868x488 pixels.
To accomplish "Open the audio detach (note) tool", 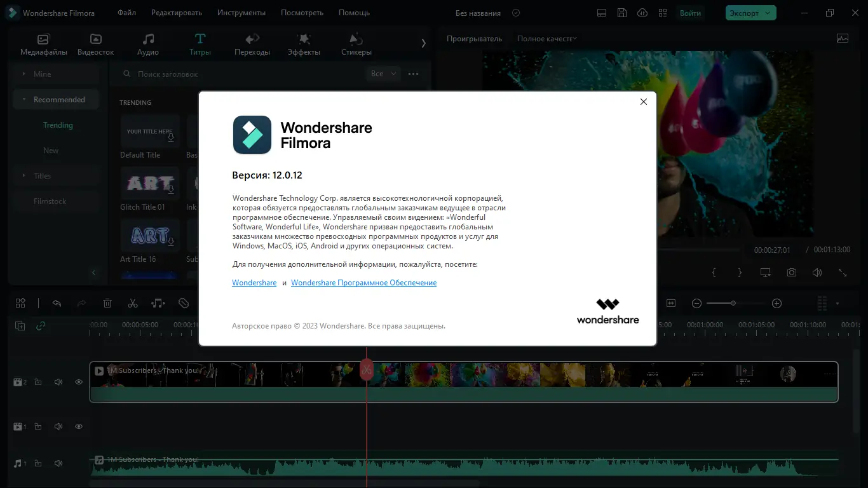I will [x=158, y=303].
